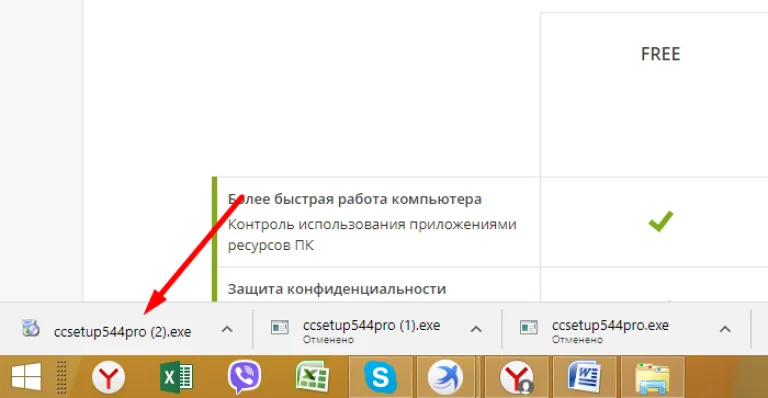Expand options for ccsetup544pro.exe download
Viewport: 768px width, 398px height.
coord(725,329)
